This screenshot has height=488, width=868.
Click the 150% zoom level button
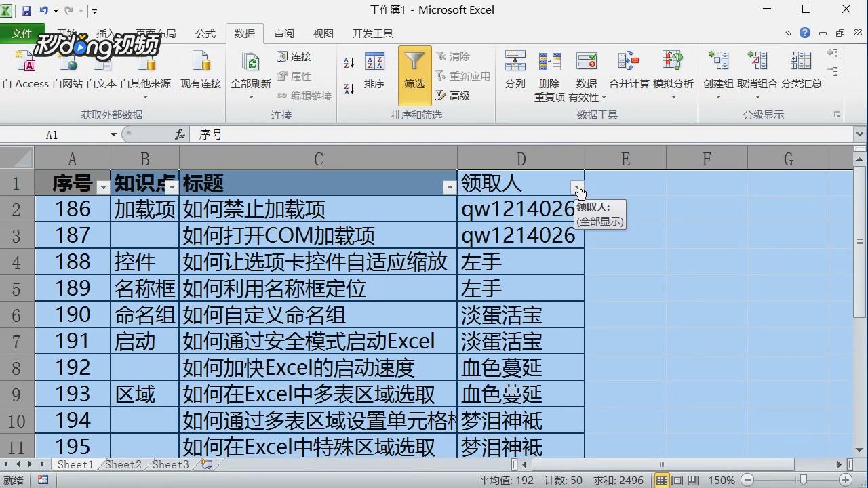tap(722, 480)
